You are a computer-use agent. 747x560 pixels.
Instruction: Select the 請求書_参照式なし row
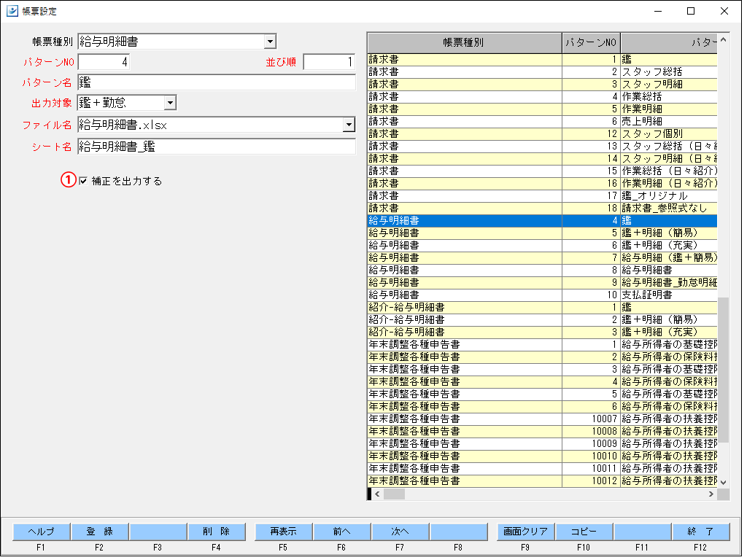pyautogui.click(x=511, y=208)
